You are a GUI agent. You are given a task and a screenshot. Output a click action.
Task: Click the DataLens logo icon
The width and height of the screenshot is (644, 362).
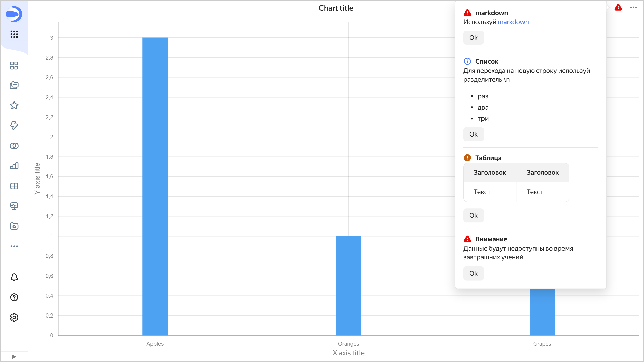pos(14,14)
